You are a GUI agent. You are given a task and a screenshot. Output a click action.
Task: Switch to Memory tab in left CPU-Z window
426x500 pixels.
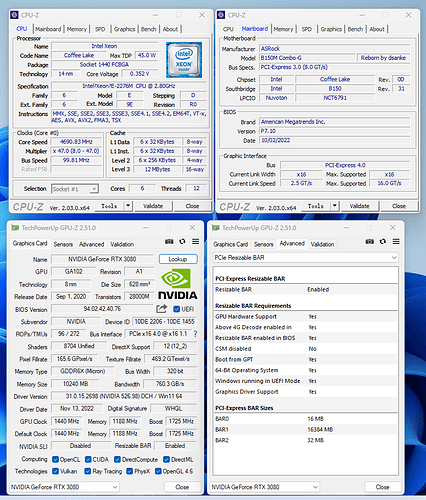tap(77, 29)
